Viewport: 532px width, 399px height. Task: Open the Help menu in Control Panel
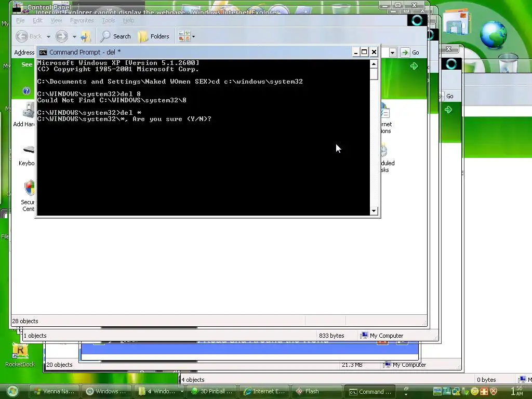click(129, 20)
